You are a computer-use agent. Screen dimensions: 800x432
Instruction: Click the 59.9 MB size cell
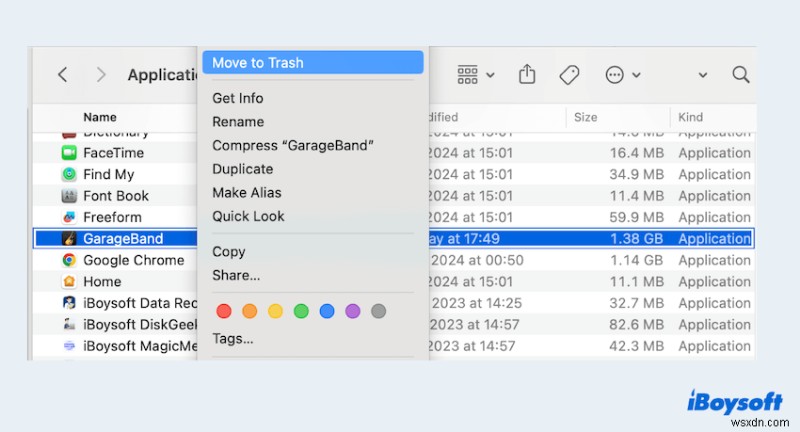(637, 217)
